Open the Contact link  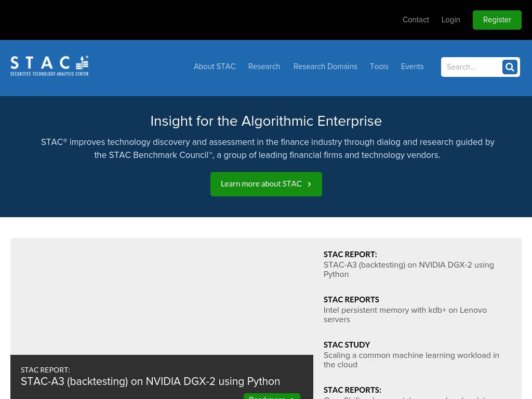416,20
